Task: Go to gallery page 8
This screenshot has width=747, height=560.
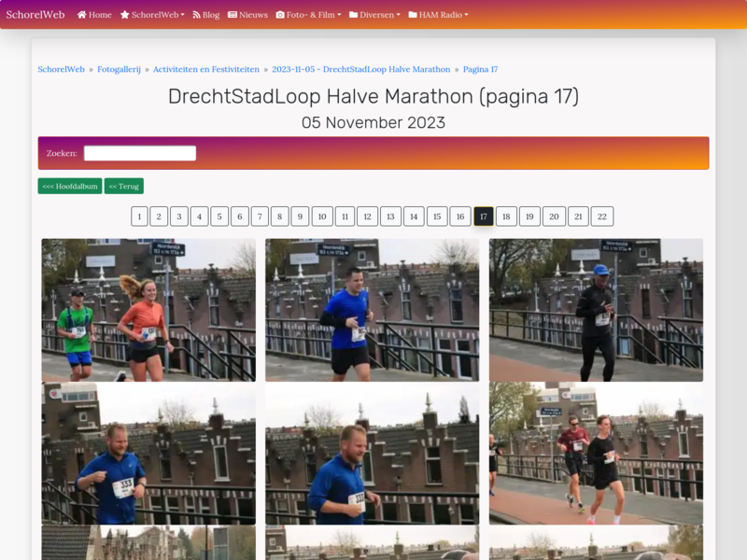Action: 279,217
